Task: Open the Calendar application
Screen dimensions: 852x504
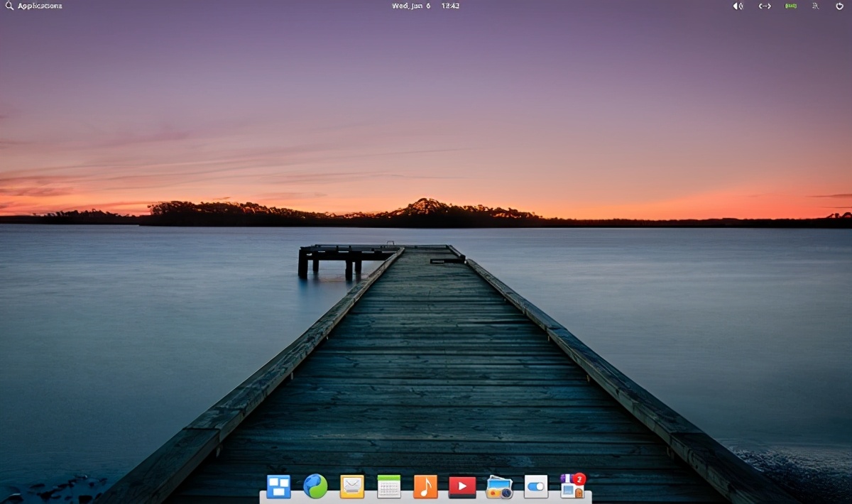Action: (x=389, y=487)
